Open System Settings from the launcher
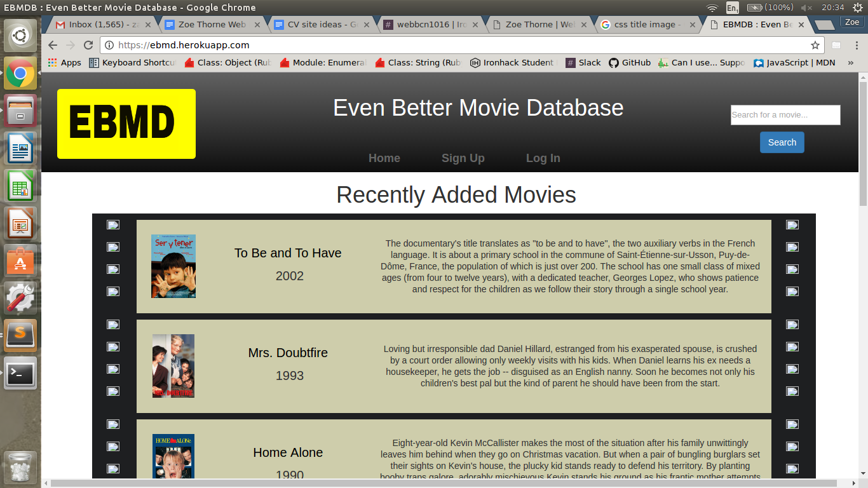This screenshot has width=868, height=488. [20, 299]
